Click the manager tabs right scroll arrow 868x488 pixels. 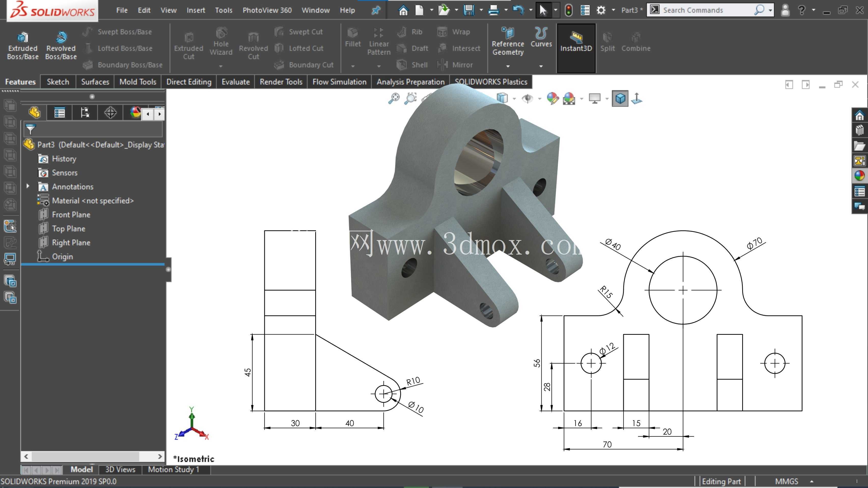point(159,114)
